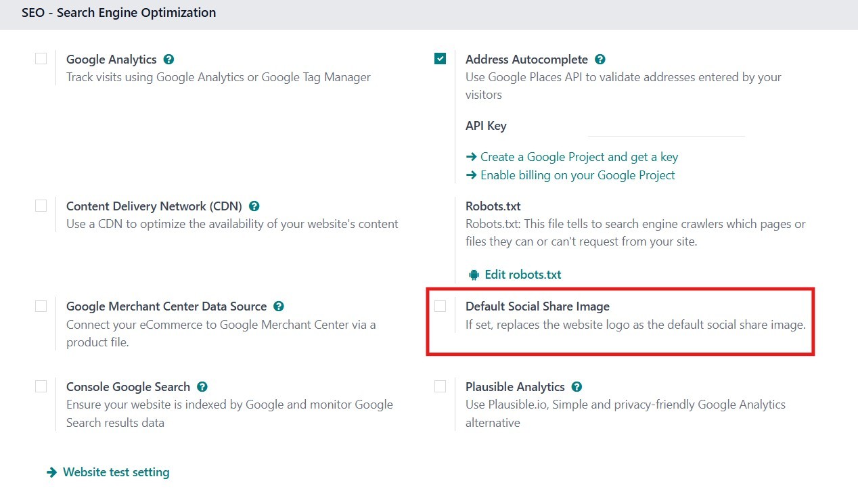Click the 'API Key' label
The image size is (858, 504).
[x=486, y=126]
